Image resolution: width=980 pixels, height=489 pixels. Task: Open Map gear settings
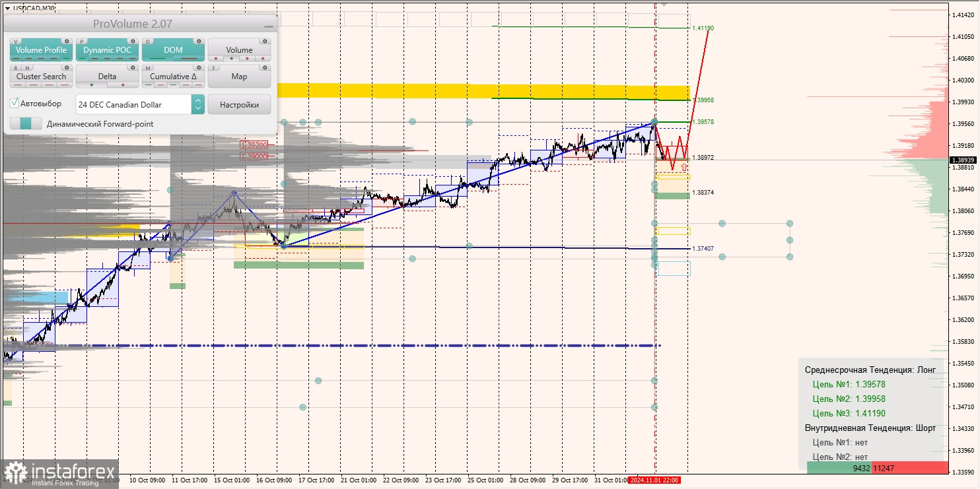[x=265, y=67]
